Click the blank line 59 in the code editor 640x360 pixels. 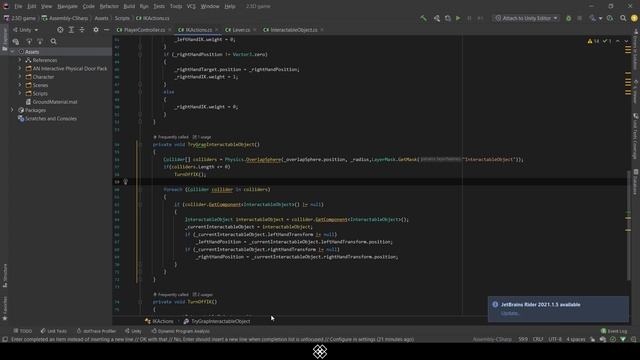(x=371, y=182)
